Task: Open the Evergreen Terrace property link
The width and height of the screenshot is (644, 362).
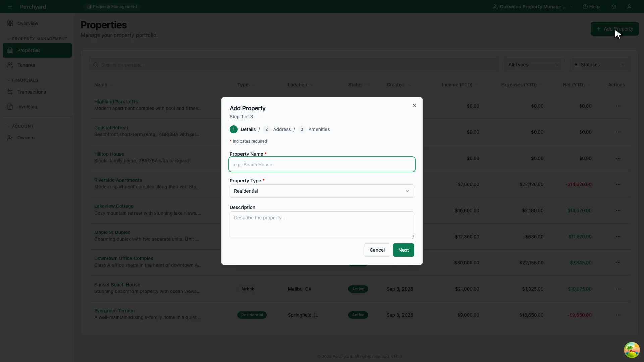Action: click(x=114, y=311)
